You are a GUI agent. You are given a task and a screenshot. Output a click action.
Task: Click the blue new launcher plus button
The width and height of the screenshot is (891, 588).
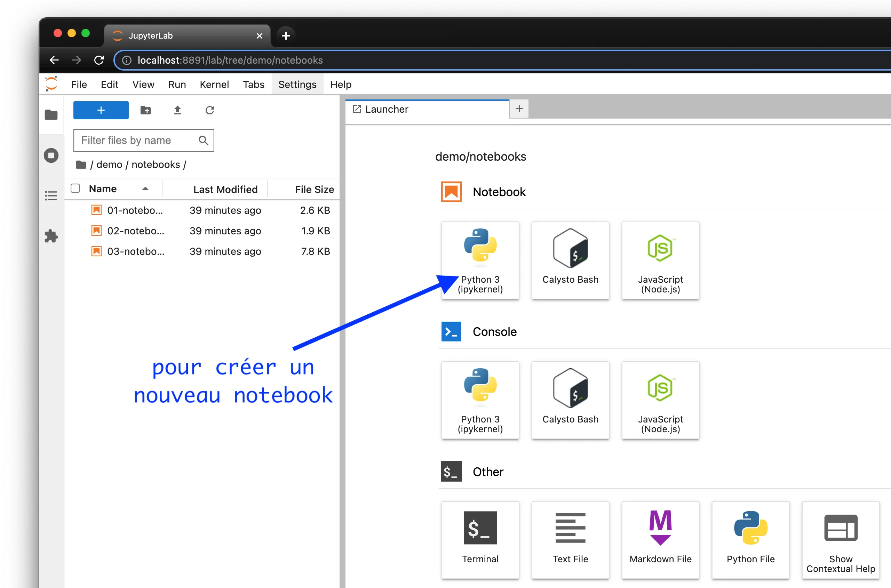click(x=101, y=110)
